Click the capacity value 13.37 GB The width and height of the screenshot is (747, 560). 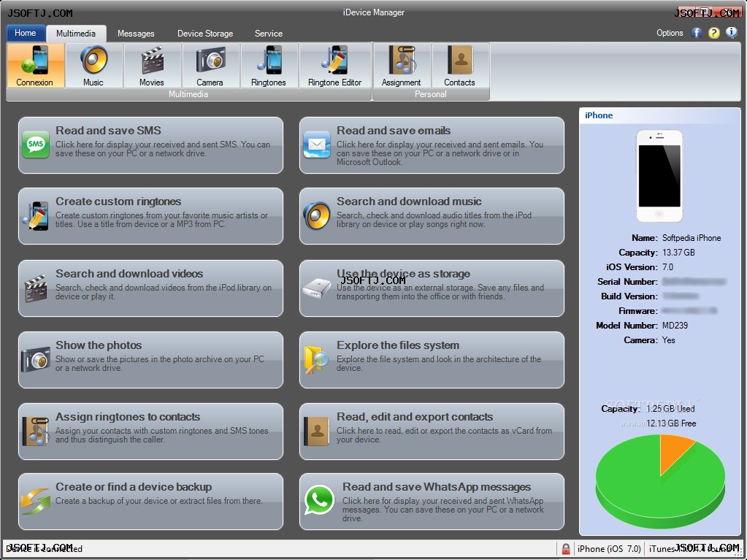click(x=678, y=253)
